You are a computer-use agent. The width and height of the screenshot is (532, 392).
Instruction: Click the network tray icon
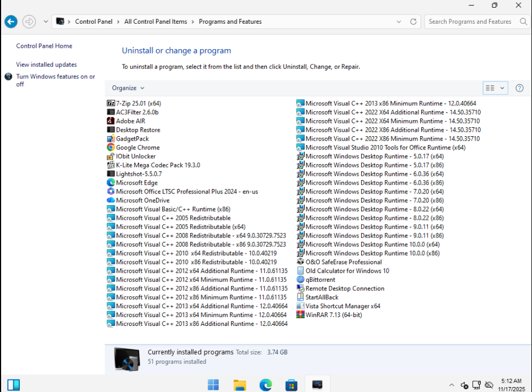(476, 385)
